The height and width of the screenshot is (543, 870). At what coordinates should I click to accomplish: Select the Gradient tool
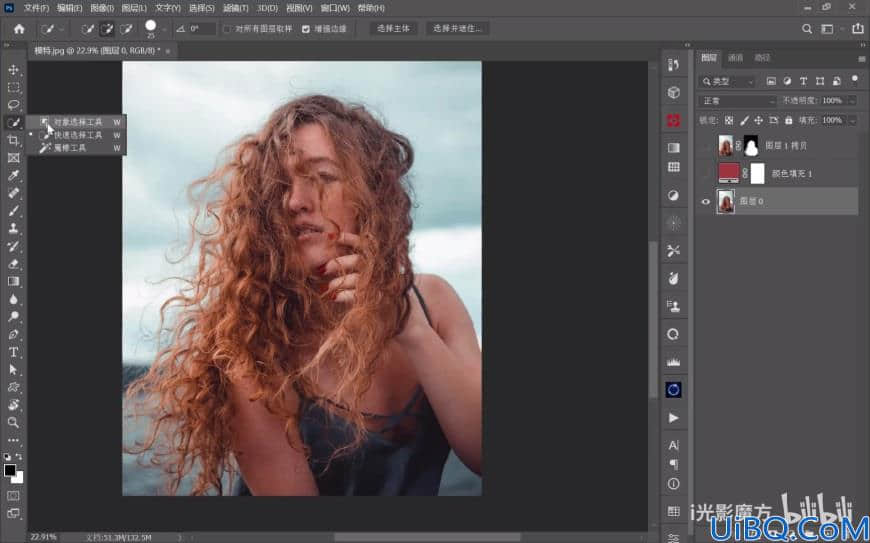(x=13, y=281)
